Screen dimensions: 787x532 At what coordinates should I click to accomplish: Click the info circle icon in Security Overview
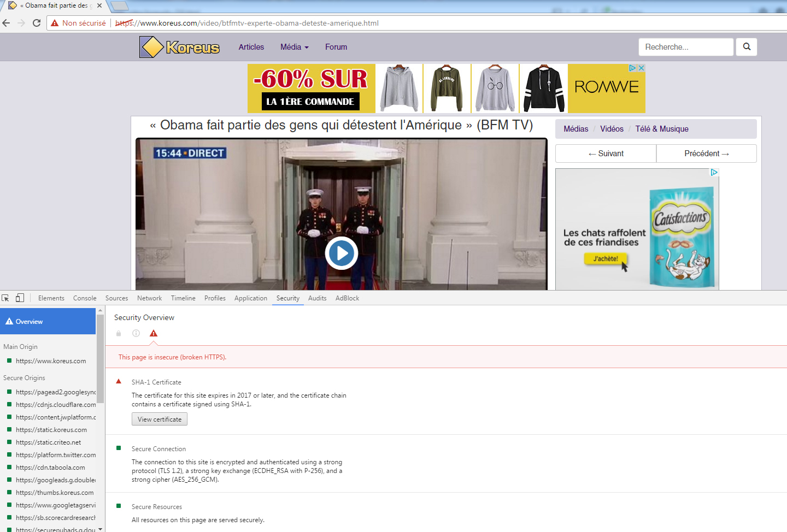click(x=136, y=333)
